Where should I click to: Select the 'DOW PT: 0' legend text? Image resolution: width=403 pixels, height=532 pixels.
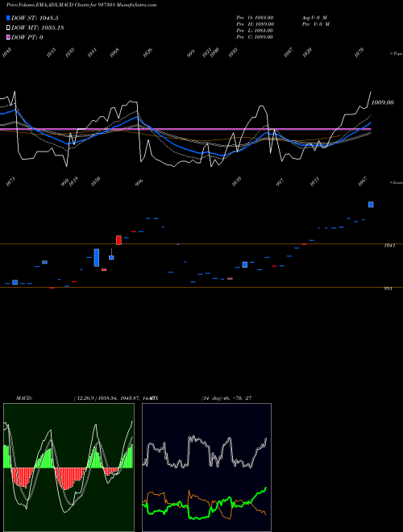point(27,37)
